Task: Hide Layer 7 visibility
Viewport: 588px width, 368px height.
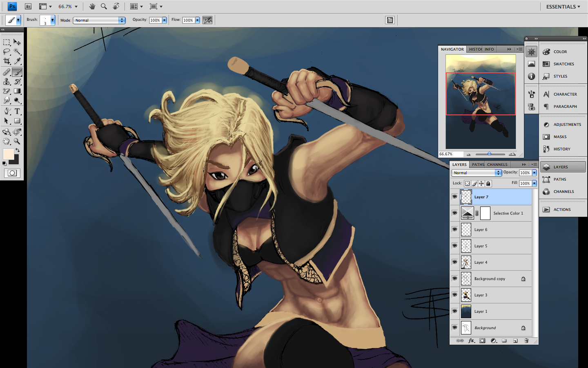Action: 454,197
